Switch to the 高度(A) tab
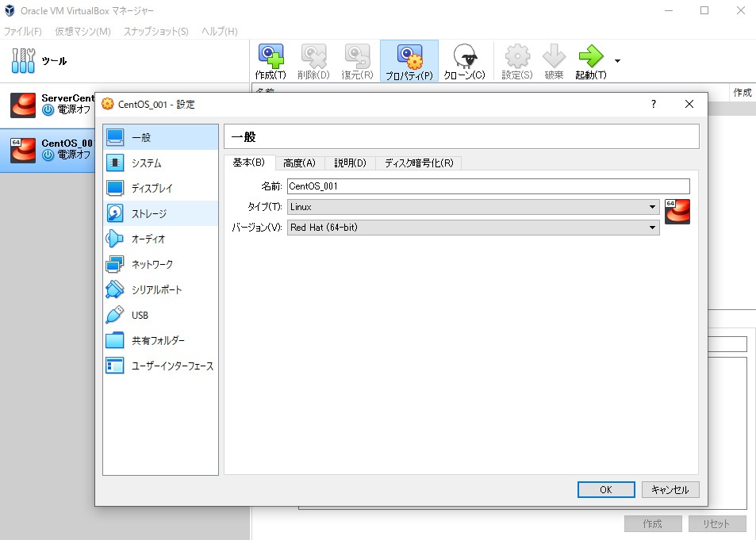Viewport: 756px width, 540px height. [299, 163]
